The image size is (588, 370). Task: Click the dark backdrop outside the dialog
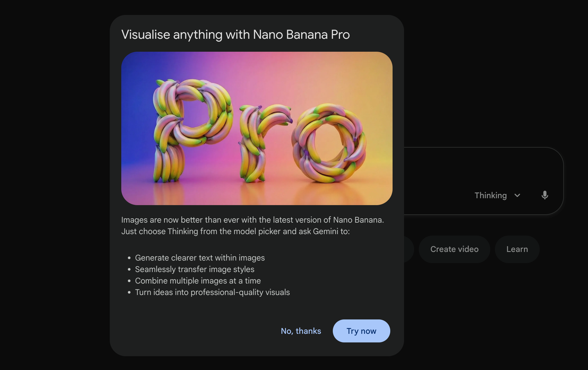click(55, 184)
